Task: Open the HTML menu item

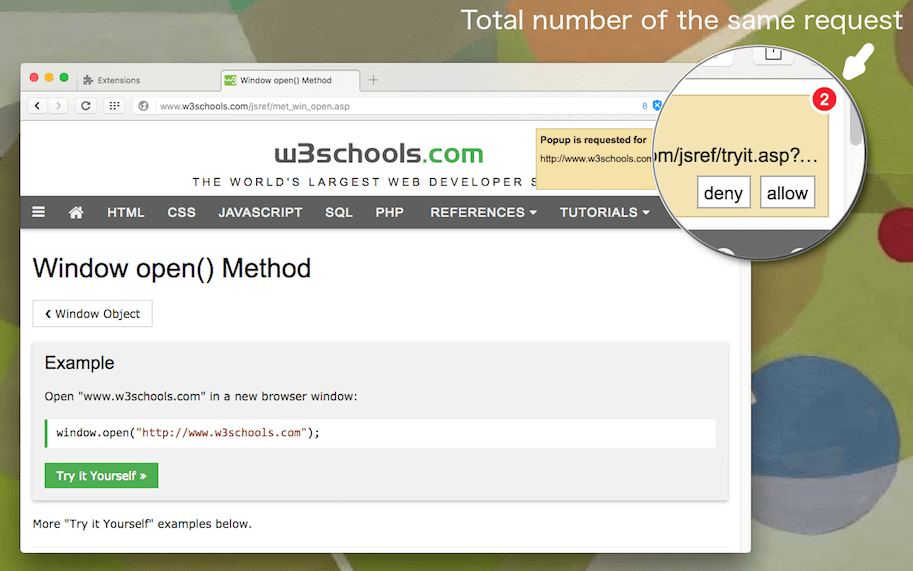Action: (126, 212)
